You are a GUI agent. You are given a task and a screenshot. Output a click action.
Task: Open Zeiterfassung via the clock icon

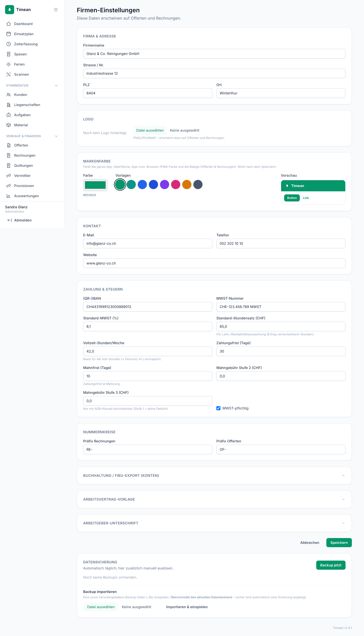click(x=8, y=44)
